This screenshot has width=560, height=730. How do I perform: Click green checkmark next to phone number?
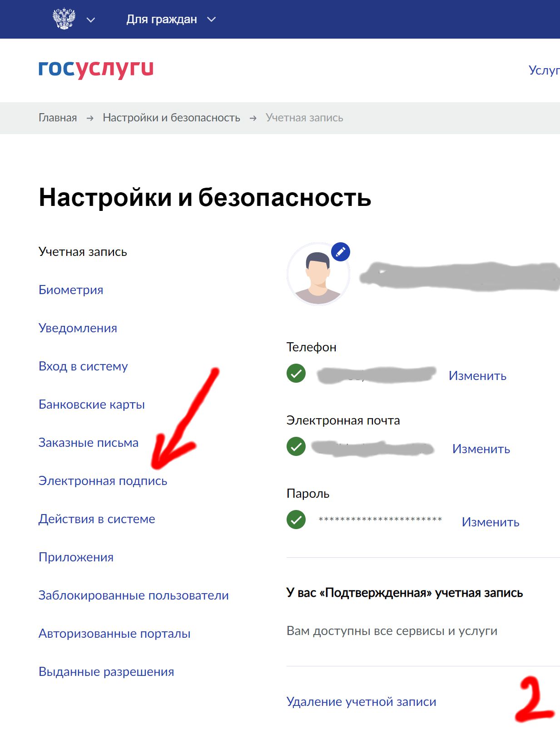pos(296,374)
